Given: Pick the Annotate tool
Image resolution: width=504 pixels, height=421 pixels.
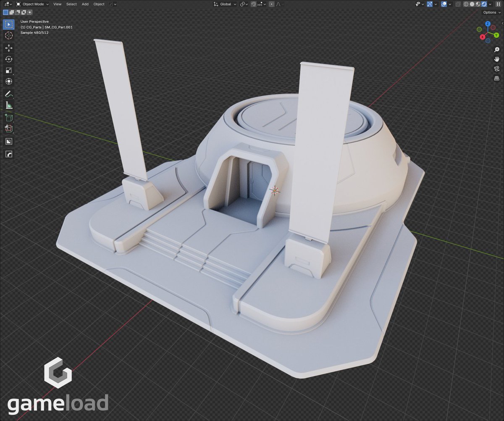Looking at the screenshot, I should (x=8, y=94).
